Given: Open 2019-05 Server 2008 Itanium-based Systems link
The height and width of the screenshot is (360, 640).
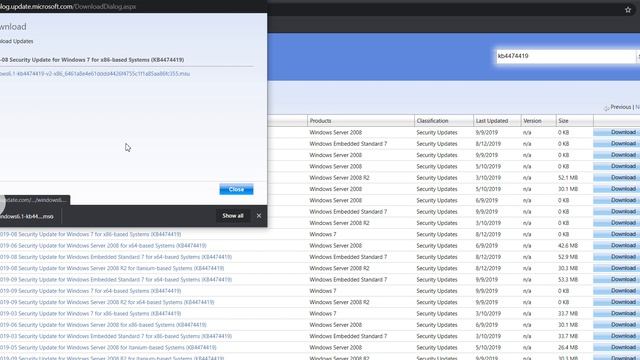Looking at the screenshot, I should click(x=108, y=348).
